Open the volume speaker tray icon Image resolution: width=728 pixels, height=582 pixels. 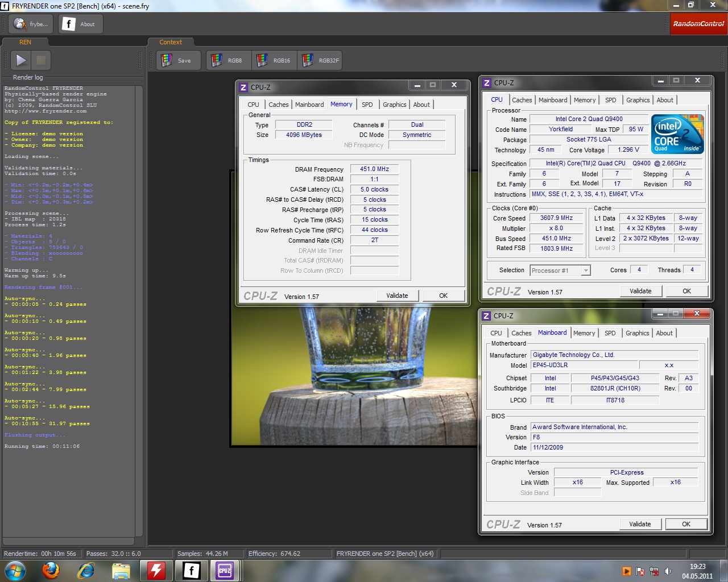pos(668,571)
